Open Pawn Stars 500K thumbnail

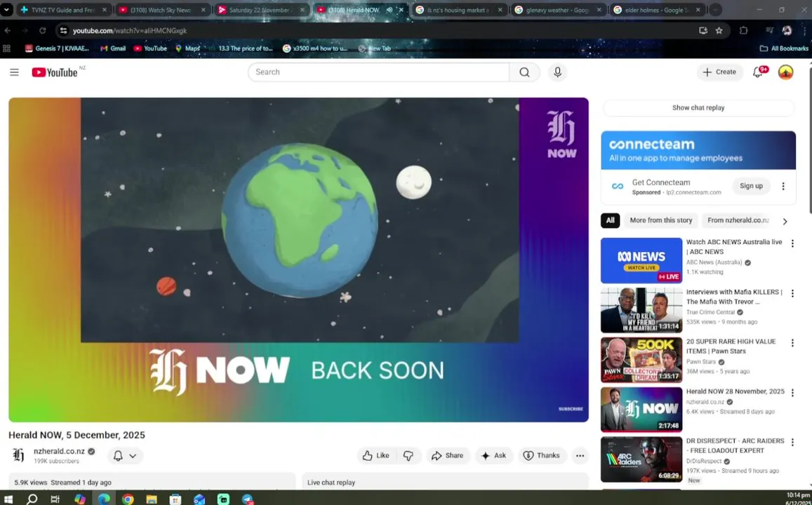[x=641, y=360]
